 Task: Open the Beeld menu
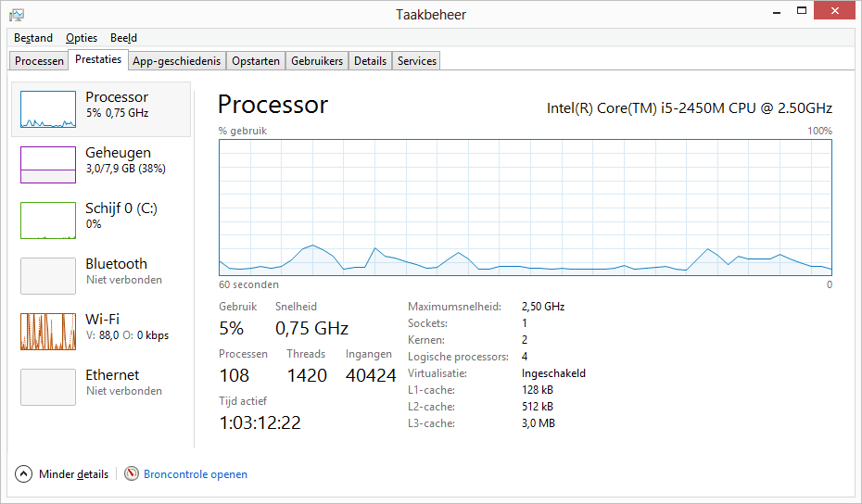pyautogui.click(x=123, y=38)
